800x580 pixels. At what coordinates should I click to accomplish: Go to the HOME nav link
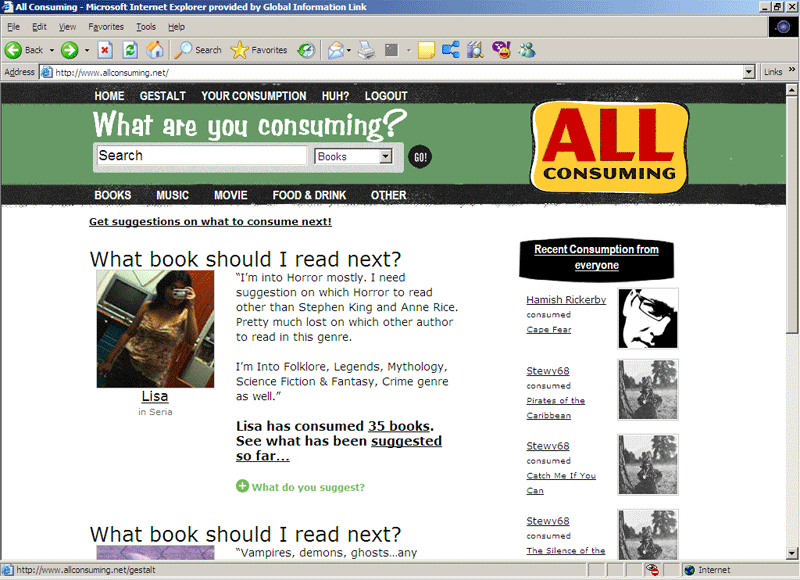pos(109,96)
